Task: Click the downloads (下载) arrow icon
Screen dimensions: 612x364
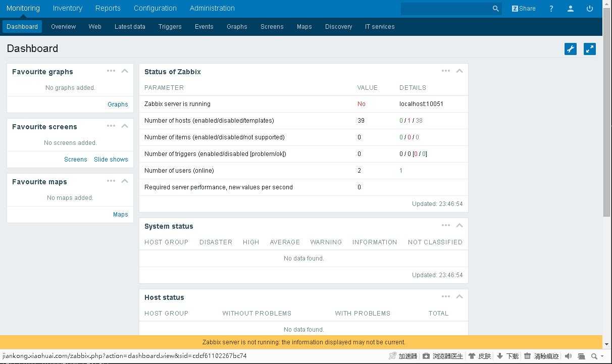Action: pyautogui.click(x=500, y=356)
